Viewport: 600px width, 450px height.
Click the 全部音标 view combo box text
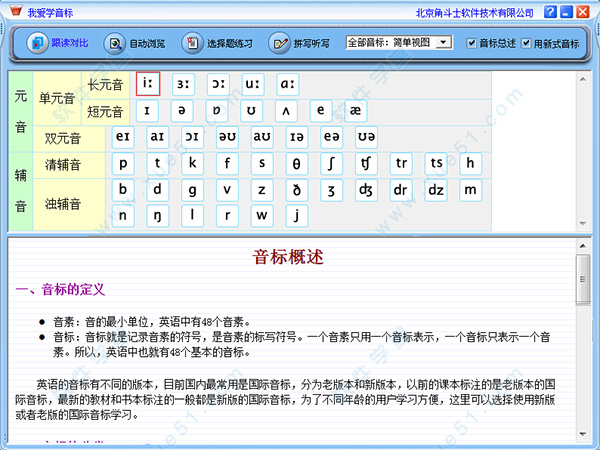[391, 42]
